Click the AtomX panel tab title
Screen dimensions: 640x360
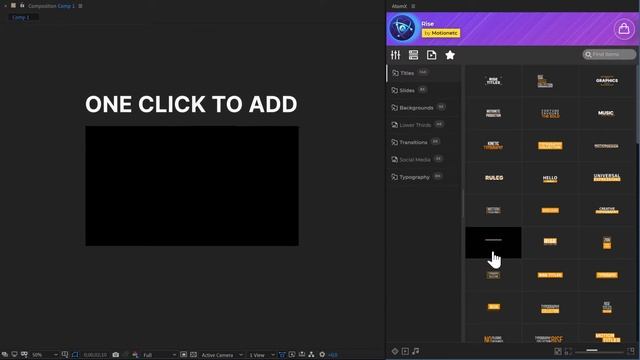coord(399,6)
